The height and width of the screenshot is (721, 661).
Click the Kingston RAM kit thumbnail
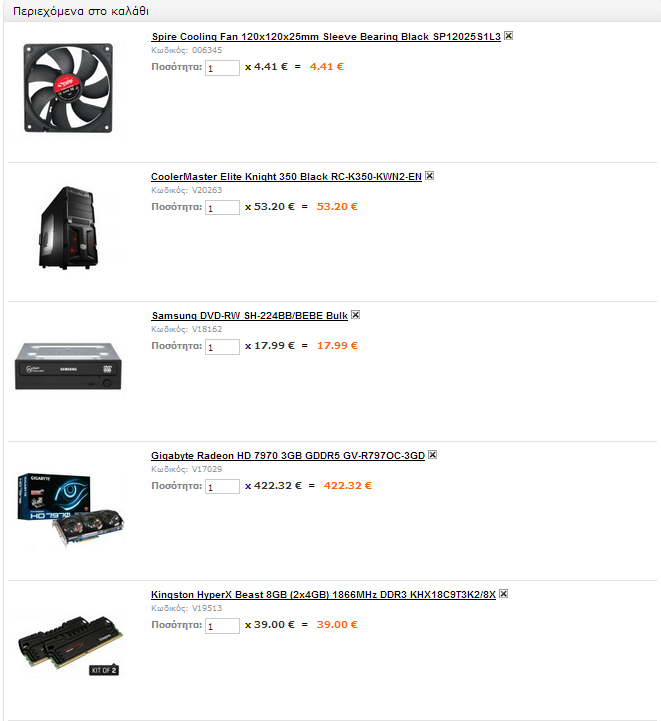point(70,646)
